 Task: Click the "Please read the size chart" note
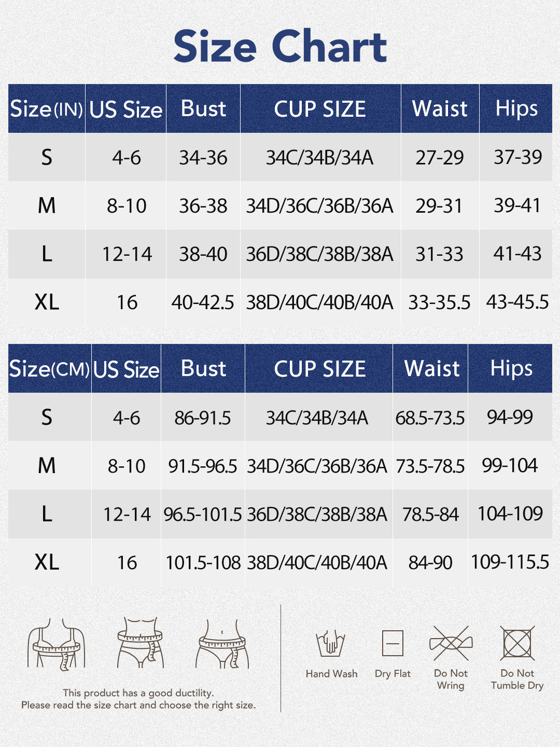click(138, 705)
